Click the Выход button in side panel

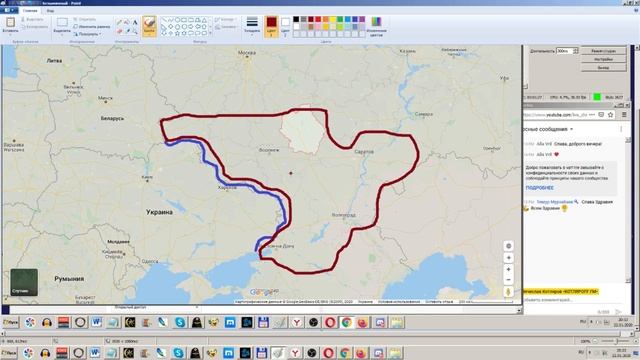tap(603, 67)
